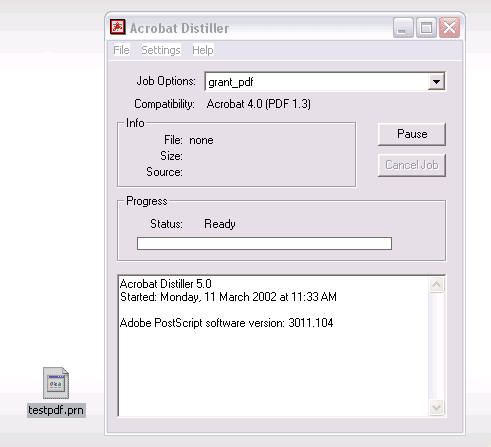Screen dimensions: 491x447
Task: Click the log scrollbar down arrow
Action: pyautogui.click(x=436, y=407)
